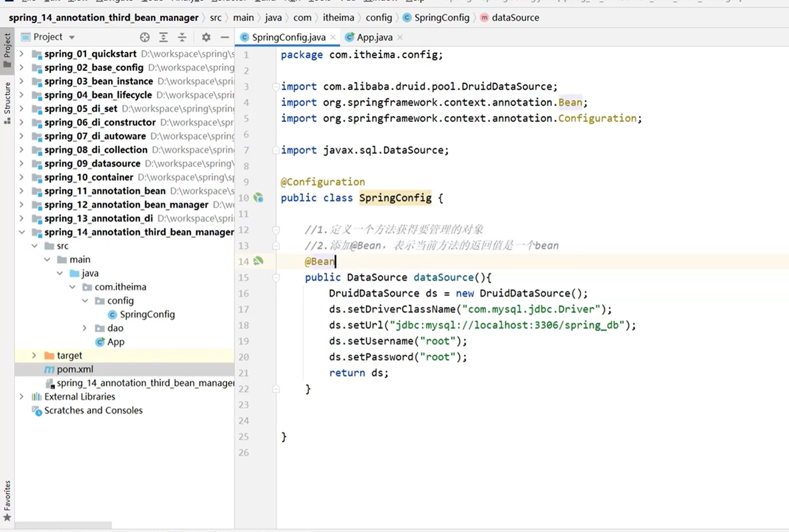Toggle the Project tool window sidebar button
The width and height of the screenshot is (789, 532).
click(7, 50)
